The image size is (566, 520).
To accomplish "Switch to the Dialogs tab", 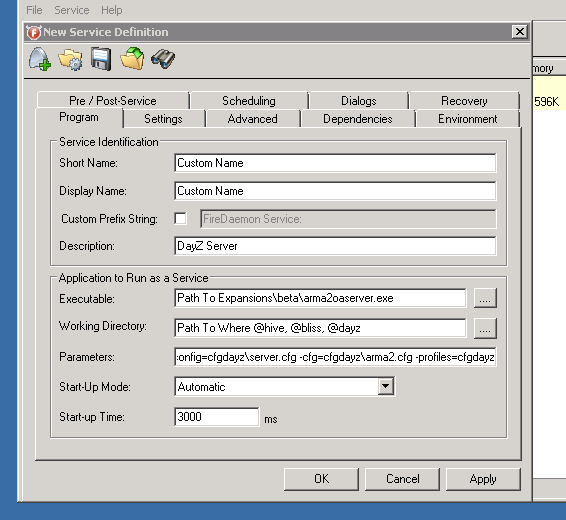I will (x=359, y=101).
